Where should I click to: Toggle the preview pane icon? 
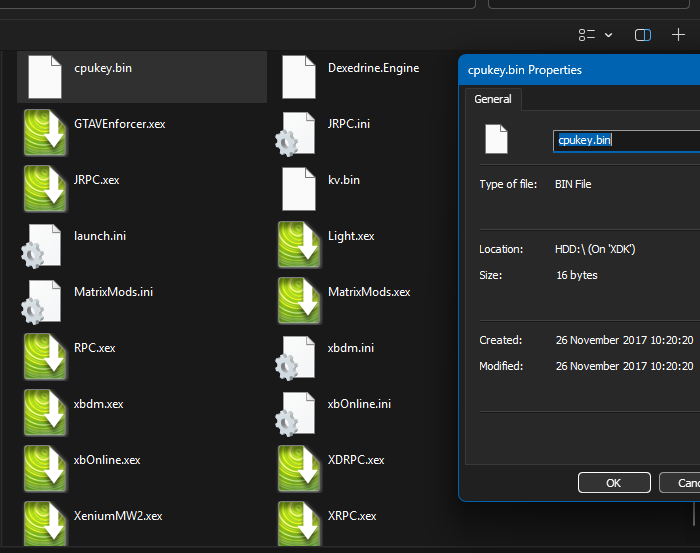click(643, 35)
